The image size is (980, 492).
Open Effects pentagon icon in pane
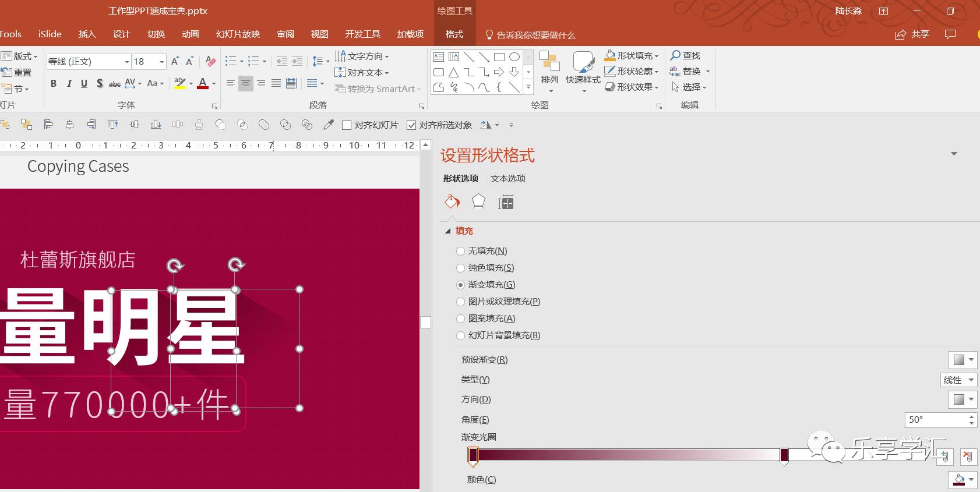pos(478,201)
